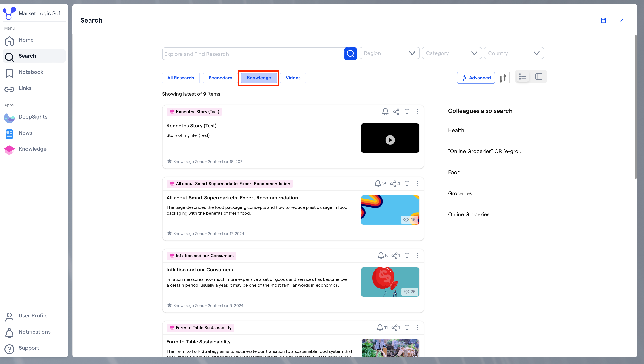Search colleague term "Online Groceries" OR "e-gro...
Viewport: 644px width, 364px height.
tap(485, 152)
